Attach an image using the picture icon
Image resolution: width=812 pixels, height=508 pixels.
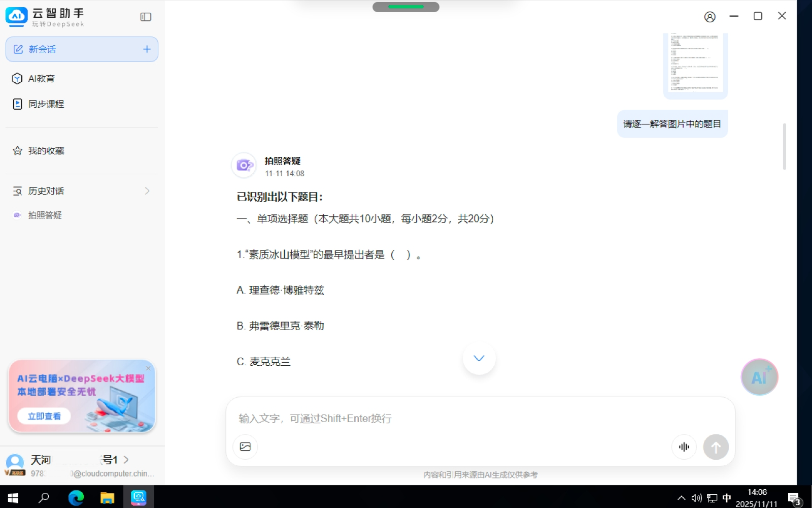245,447
